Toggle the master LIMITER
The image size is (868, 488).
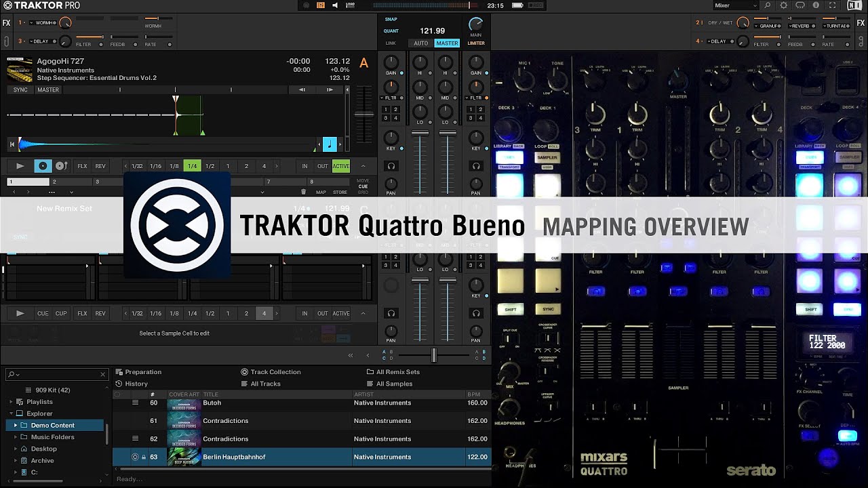click(x=476, y=43)
